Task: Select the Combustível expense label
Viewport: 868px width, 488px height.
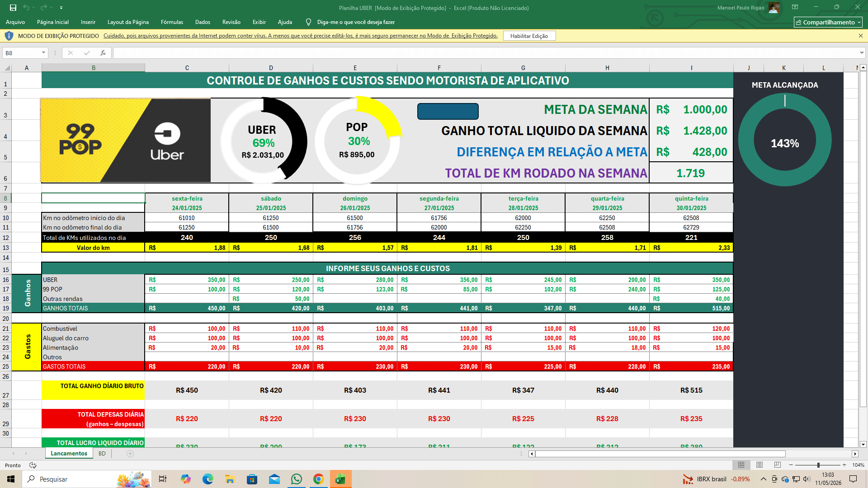Action: tap(93, 328)
